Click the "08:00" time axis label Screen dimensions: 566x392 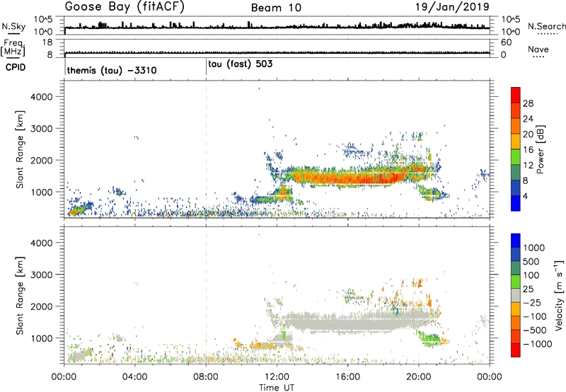pyautogui.click(x=206, y=377)
